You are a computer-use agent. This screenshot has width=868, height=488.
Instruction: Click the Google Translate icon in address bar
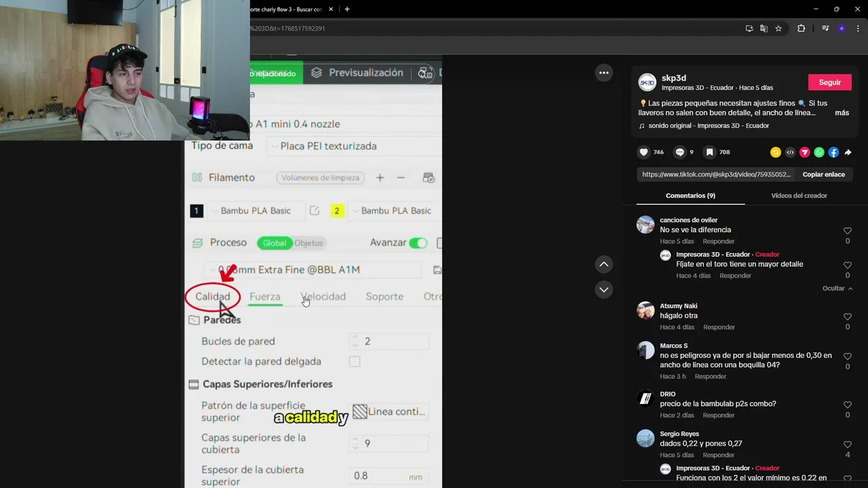coord(764,28)
